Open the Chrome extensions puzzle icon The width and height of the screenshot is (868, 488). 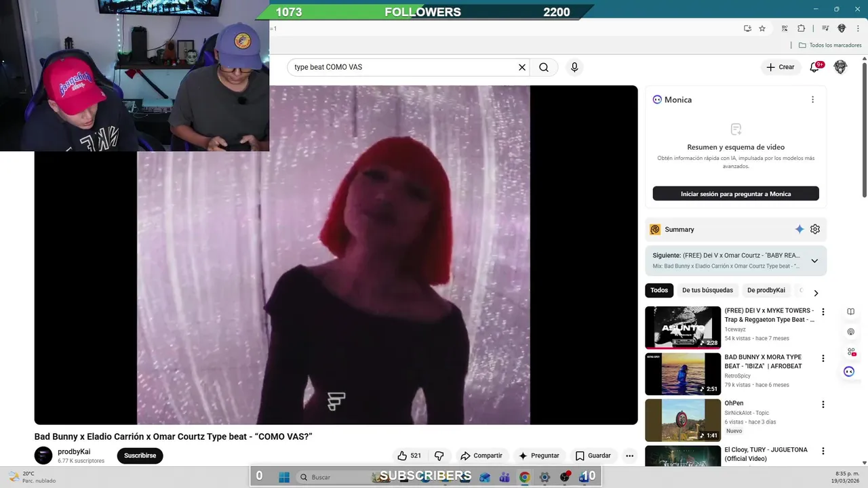tap(801, 28)
